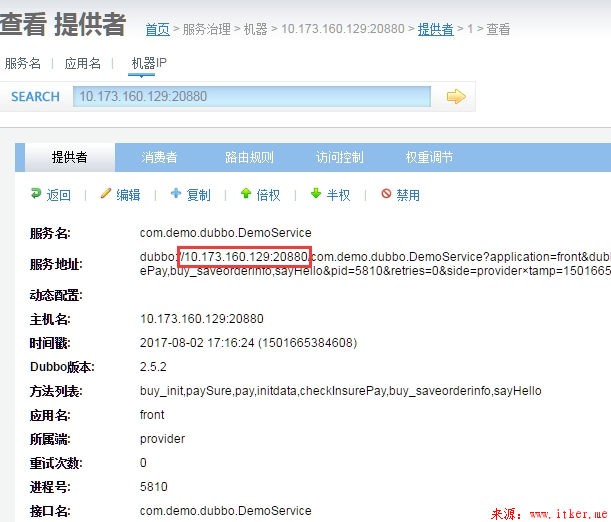Open the 权重调节 tab

pyautogui.click(x=429, y=157)
